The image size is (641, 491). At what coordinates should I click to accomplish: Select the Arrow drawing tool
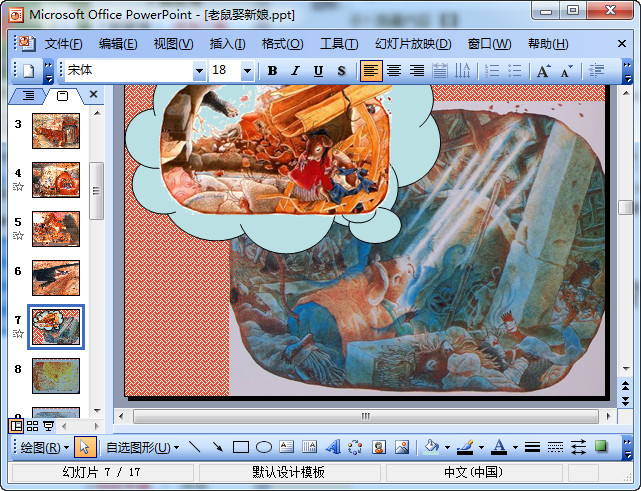pyautogui.click(x=218, y=447)
